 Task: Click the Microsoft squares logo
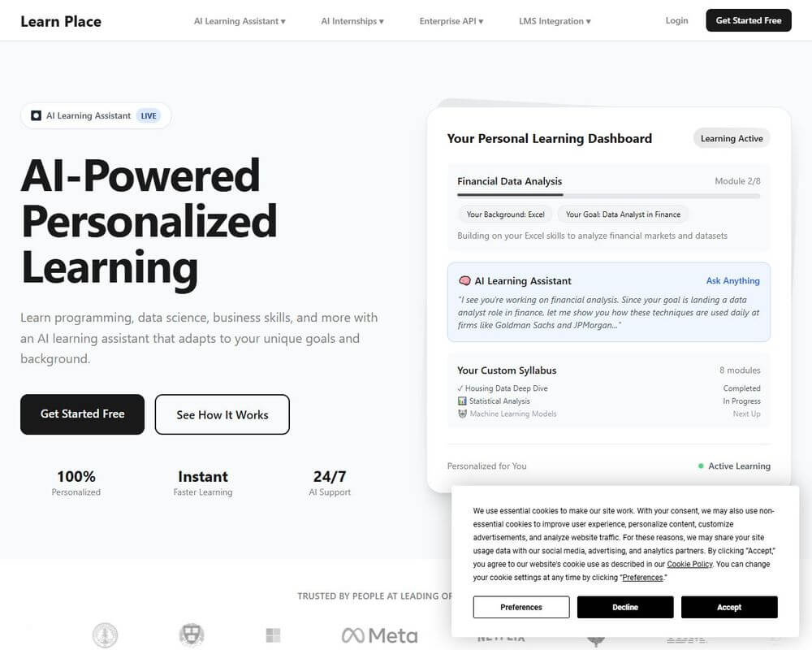click(273, 635)
